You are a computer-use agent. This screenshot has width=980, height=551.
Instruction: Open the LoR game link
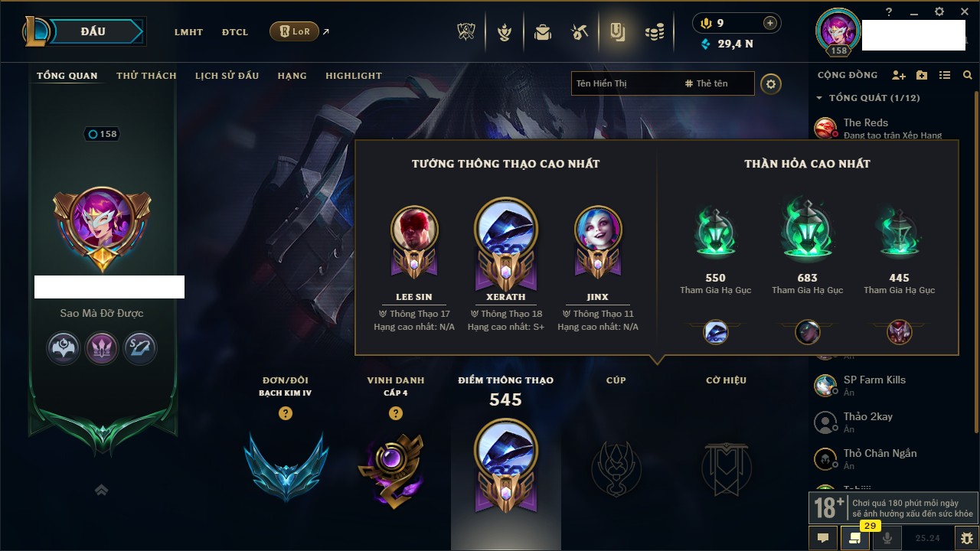(294, 31)
